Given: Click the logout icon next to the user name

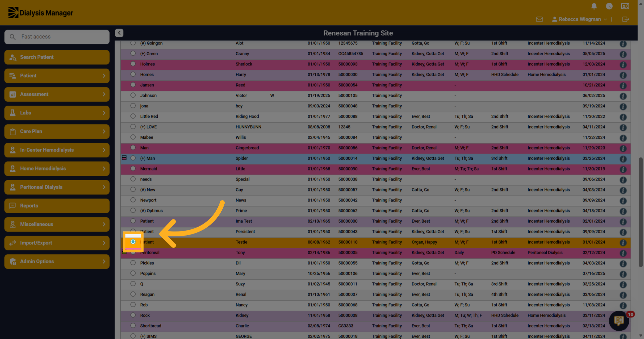Looking at the screenshot, I should pyautogui.click(x=625, y=19).
